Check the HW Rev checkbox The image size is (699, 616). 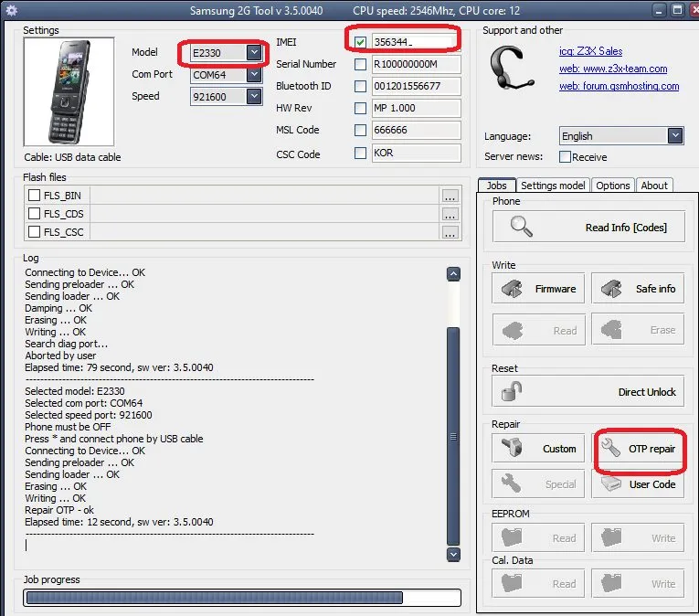(x=360, y=108)
